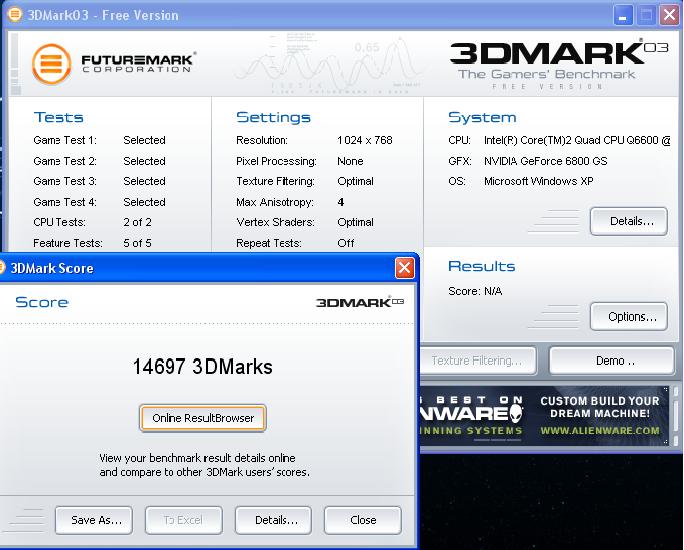Viewport: 684px width, 550px height.
Task: Launch the Demo button
Action: tap(612, 361)
